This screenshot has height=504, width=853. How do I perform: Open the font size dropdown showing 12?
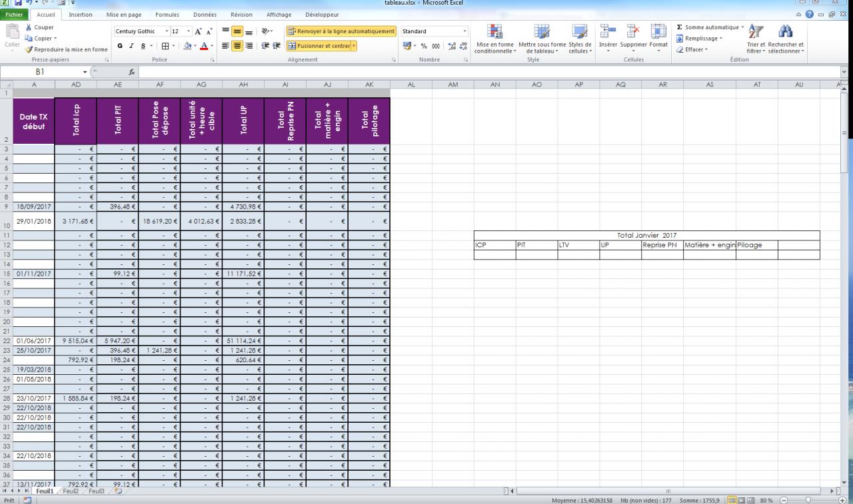(x=189, y=31)
